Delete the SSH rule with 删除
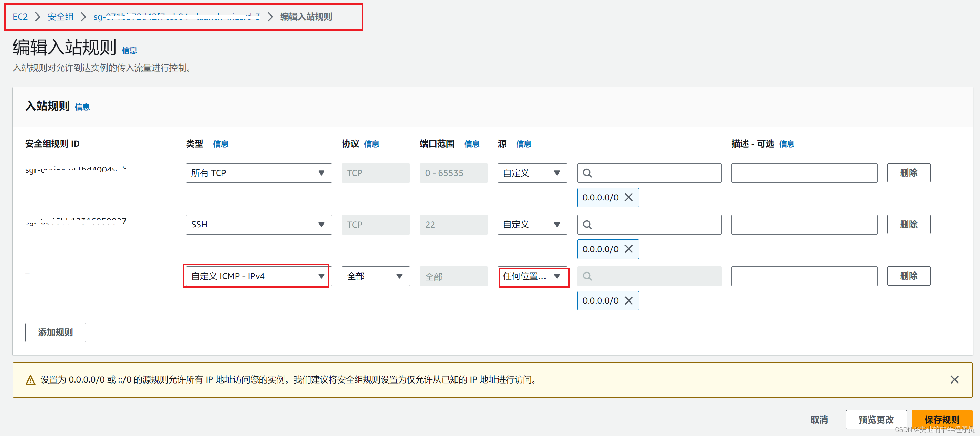 909,225
